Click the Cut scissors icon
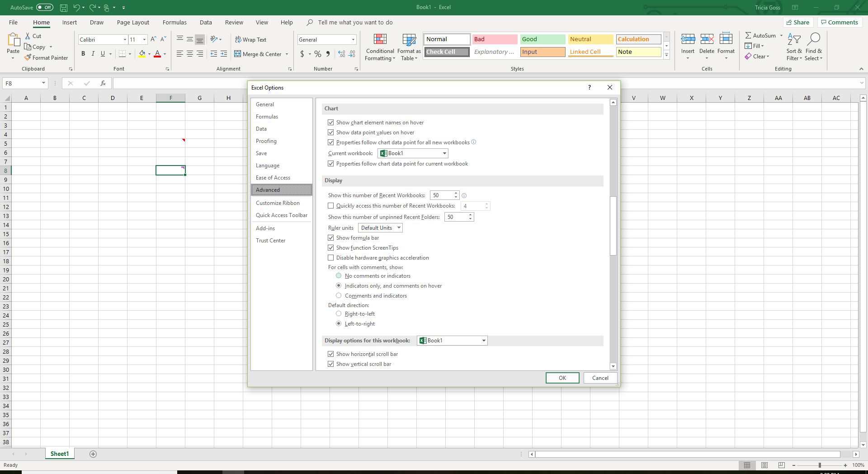Image resolution: width=868 pixels, height=474 pixels. [28, 36]
